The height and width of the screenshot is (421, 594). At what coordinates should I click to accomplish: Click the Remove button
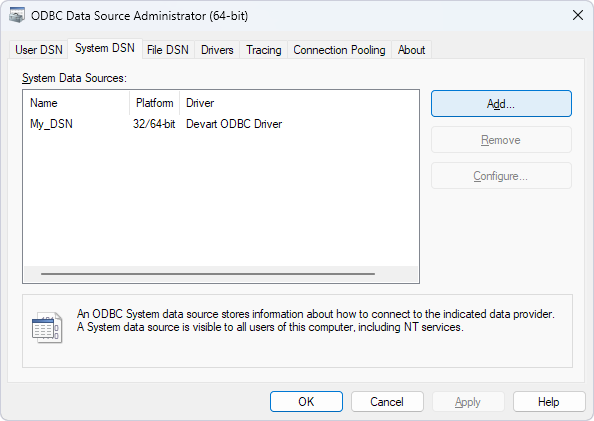click(501, 140)
